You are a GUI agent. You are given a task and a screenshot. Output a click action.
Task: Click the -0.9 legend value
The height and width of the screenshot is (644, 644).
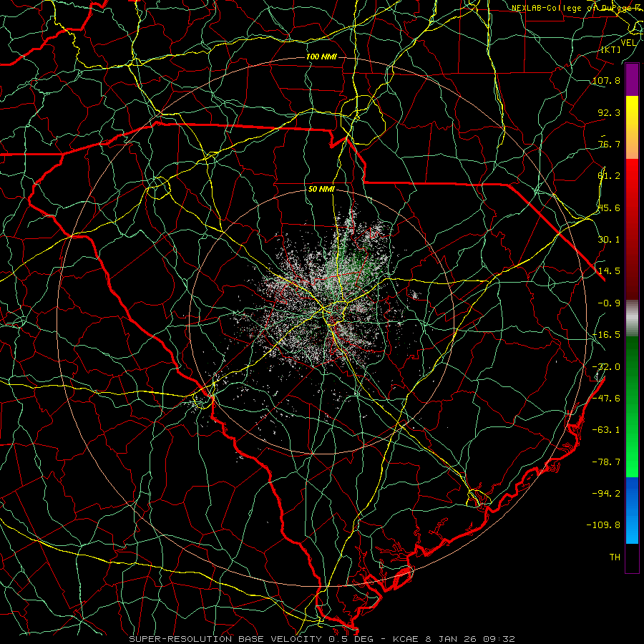[x=609, y=303]
